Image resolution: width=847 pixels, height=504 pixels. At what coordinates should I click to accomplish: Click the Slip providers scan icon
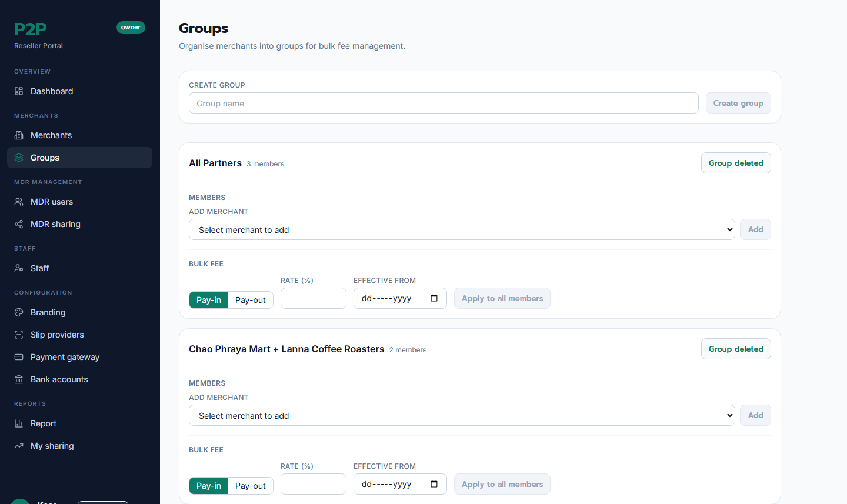coord(19,335)
